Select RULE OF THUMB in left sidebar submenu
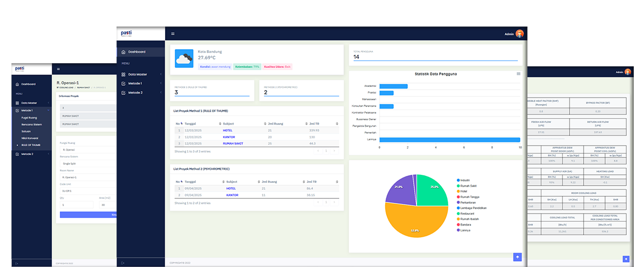The width and height of the screenshot is (644, 267). (31, 145)
